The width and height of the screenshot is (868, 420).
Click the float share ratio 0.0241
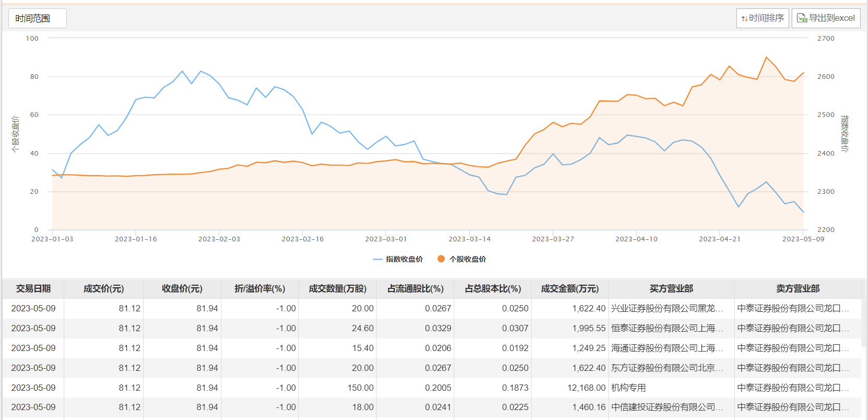[438, 407]
